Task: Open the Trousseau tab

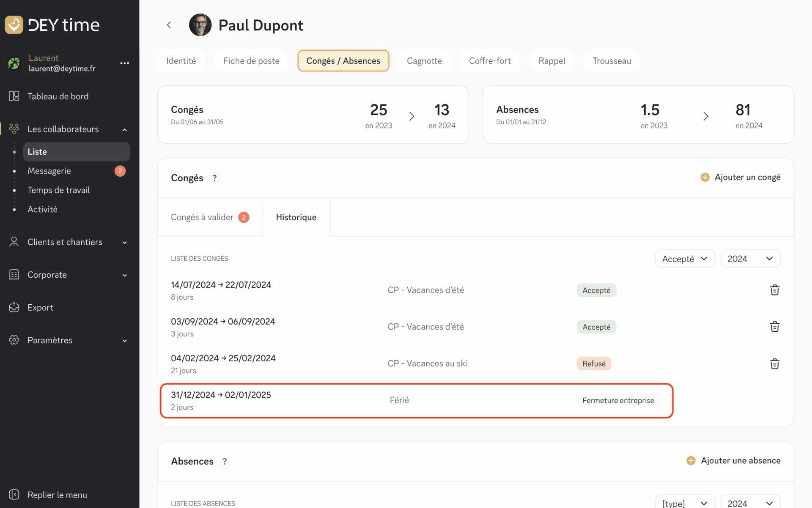Action: pyautogui.click(x=612, y=61)
